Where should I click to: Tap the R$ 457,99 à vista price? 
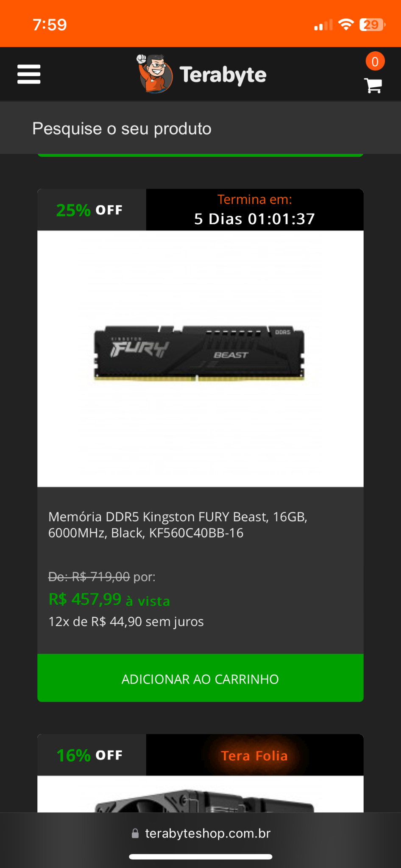pyautogui.click(x=109, y=599)
